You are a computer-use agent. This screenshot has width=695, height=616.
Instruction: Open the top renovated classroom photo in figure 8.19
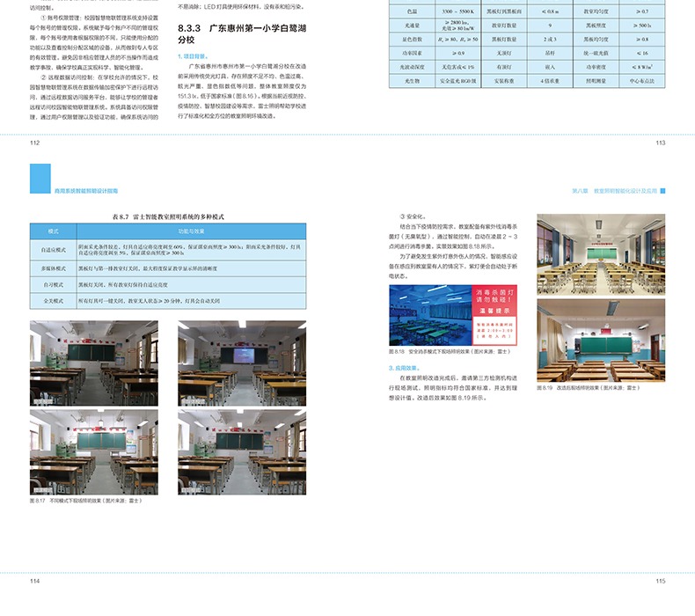pos(601,254)
